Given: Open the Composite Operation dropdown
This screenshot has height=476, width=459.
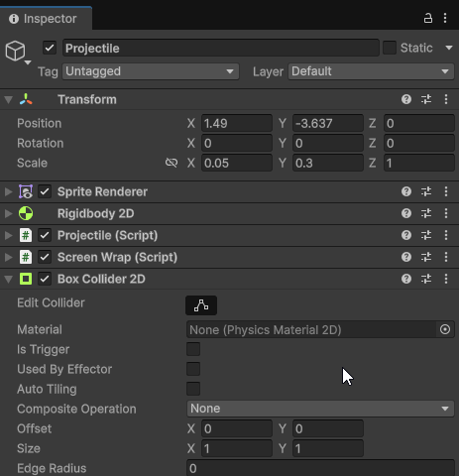Looking at the screenshot, I should (320, 409).
